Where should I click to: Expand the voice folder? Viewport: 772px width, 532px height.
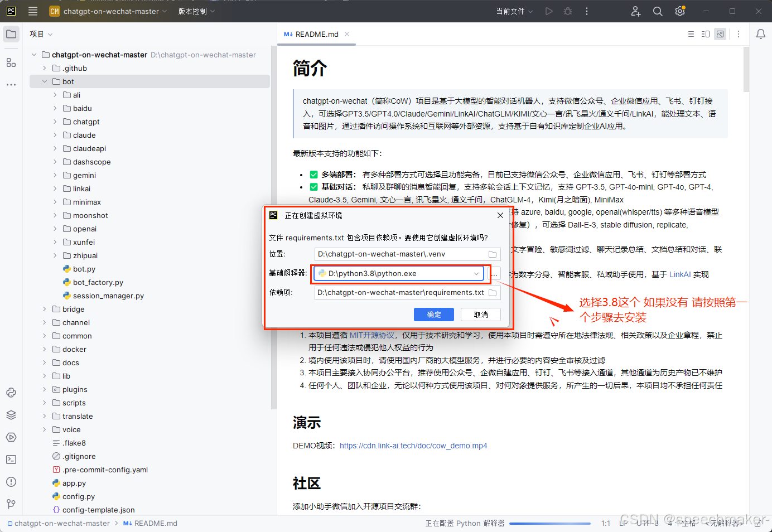pos(45,429)
